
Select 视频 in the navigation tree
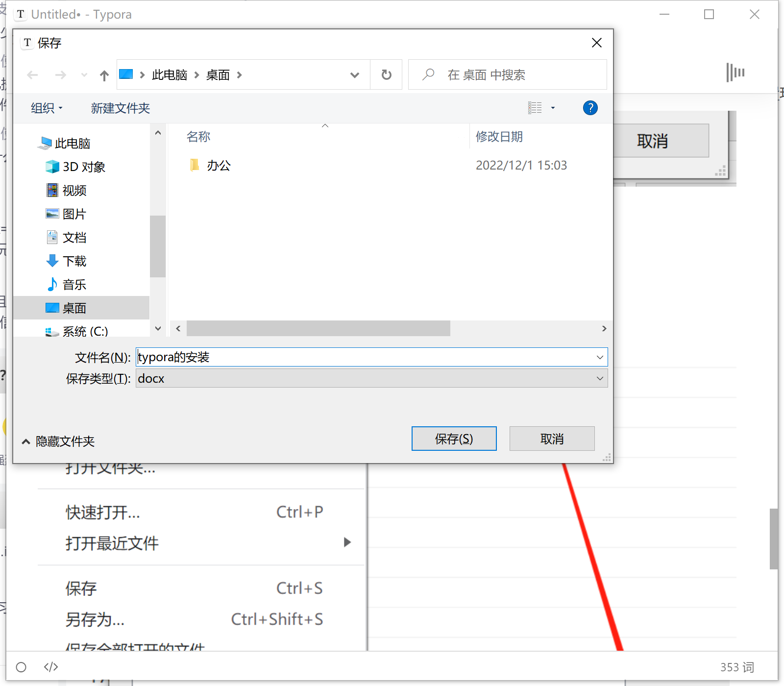pos(66,190)
